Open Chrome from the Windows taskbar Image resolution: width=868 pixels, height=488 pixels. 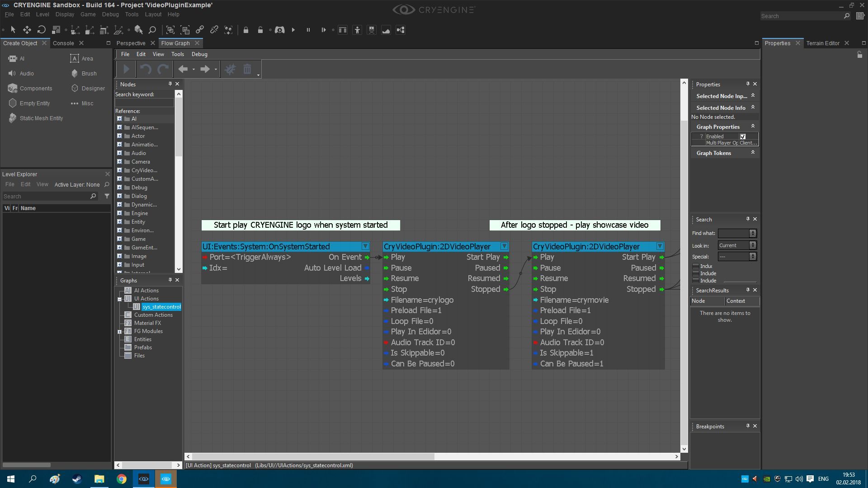click(121, 479)
